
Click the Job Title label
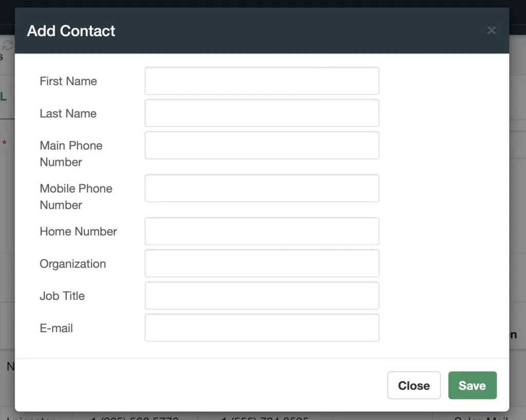62,296
